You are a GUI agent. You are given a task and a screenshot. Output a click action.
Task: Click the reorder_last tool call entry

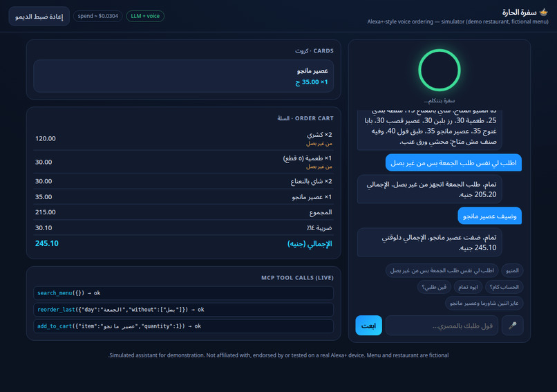(183, 310)
